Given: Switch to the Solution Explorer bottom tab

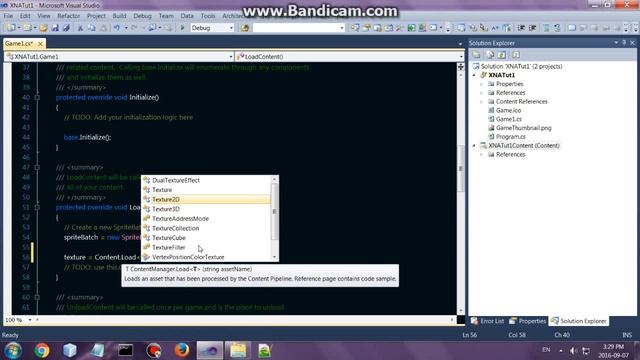Looking at the screenshot, I should 579,321.
